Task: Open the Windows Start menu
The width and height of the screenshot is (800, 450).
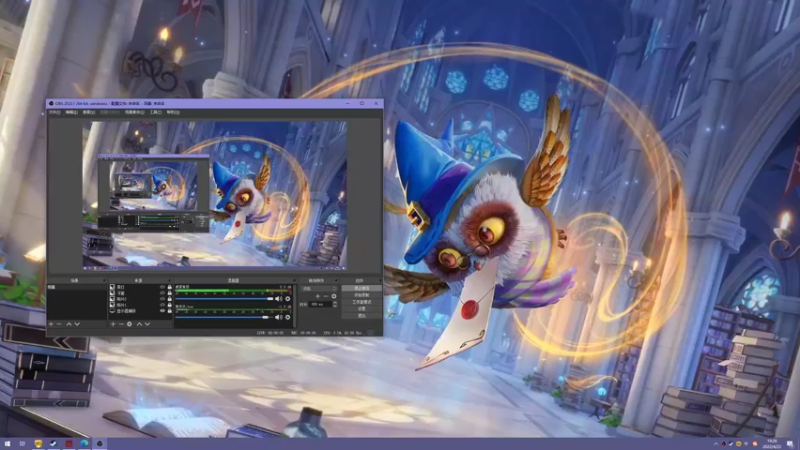Action: click(x=7, y=444)
